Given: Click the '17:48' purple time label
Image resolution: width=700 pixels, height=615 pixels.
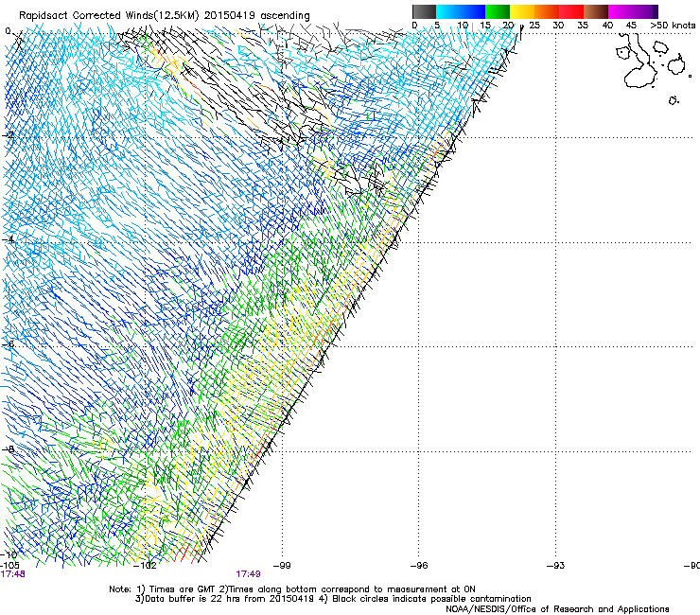Looking at the screenshot, I should tap(12, 574).
